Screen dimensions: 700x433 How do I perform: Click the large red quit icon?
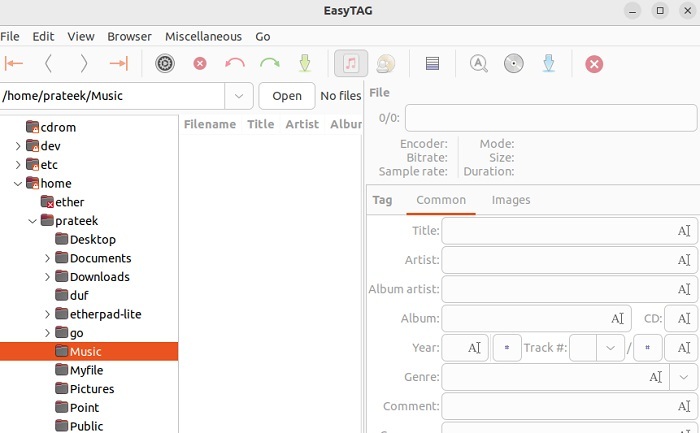pos(594,64)
